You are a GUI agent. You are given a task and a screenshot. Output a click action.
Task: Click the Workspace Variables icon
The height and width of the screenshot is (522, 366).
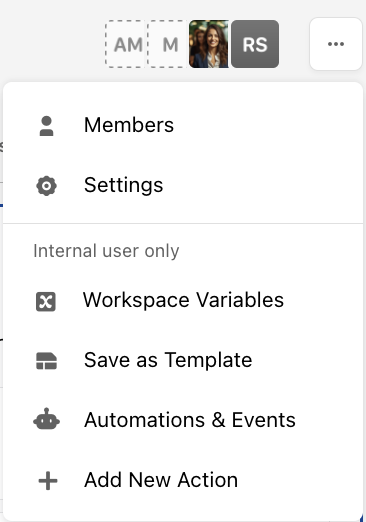click(x=46, y=302)
